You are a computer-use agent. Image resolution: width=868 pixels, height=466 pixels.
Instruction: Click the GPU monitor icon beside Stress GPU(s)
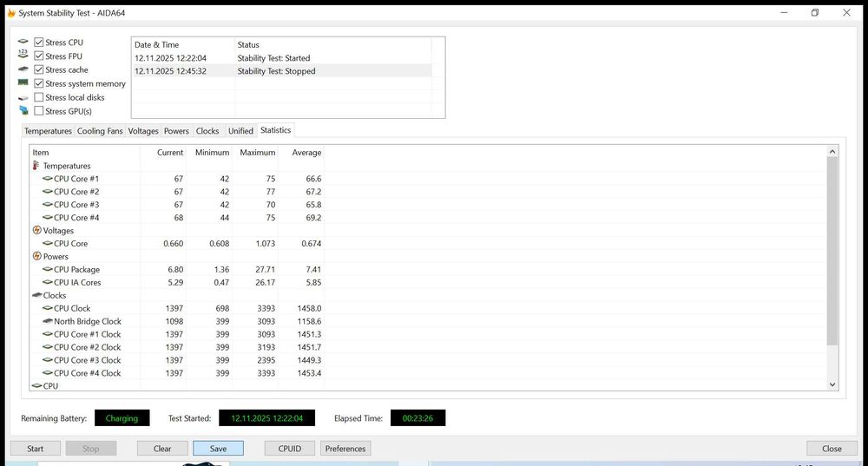click(23, 110)
